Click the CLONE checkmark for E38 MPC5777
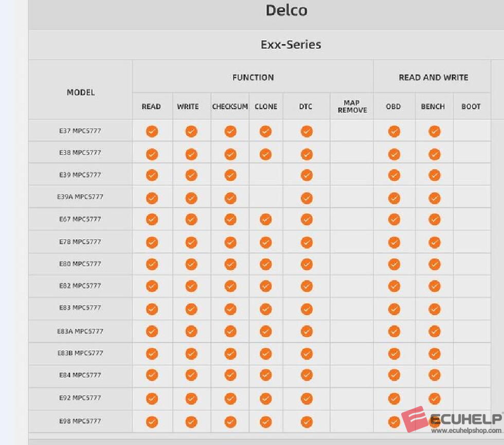Image resolution: width=504 pixels, height=445 pixels. [265, 154]
